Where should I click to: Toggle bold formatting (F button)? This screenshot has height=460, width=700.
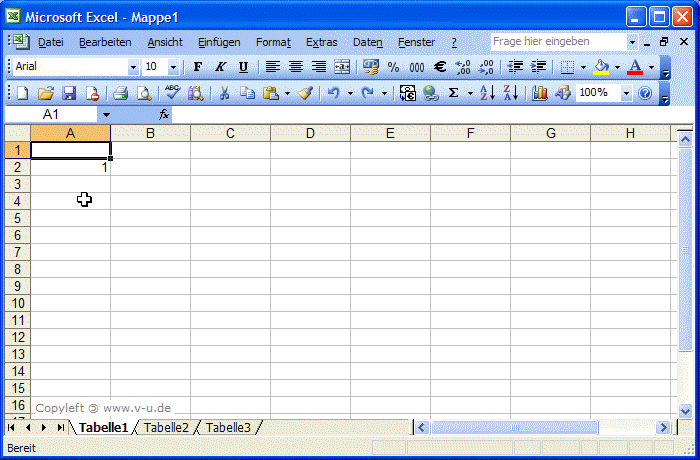pos(197,67)
